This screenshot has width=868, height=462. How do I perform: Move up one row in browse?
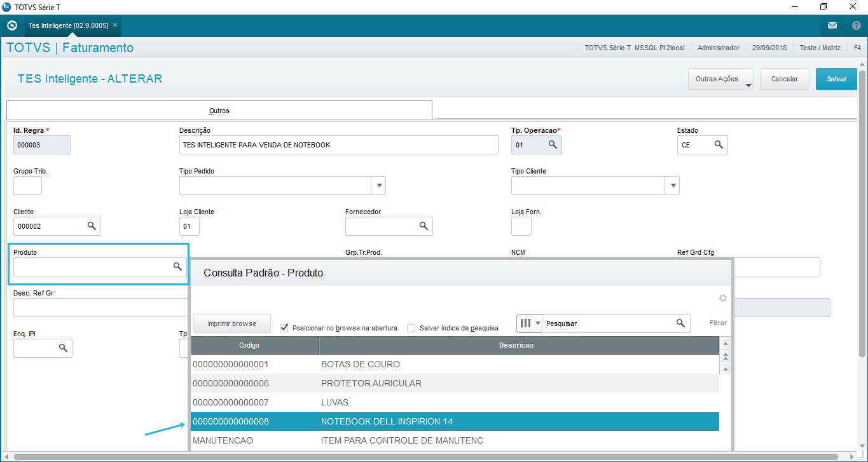coord(726,369)
